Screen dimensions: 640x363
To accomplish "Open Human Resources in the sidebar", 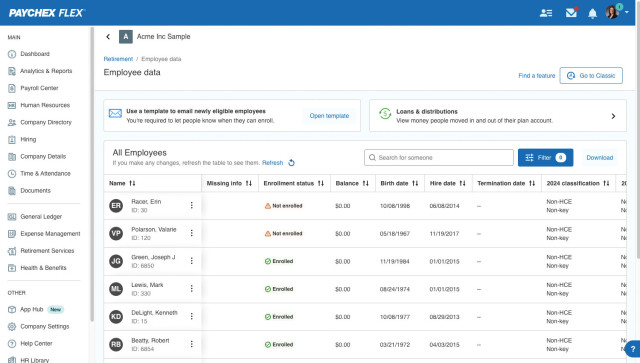I will pos(45,105).
